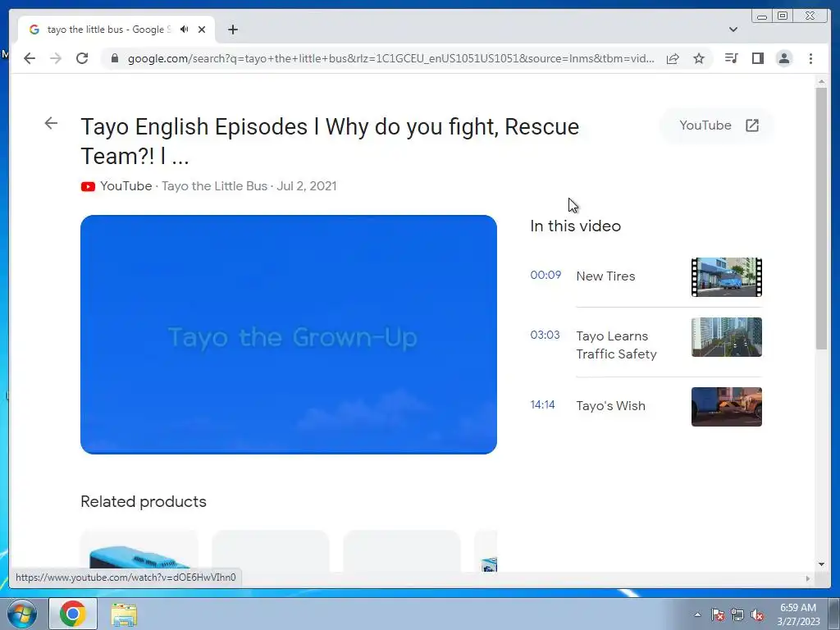Open a new tab with the plus button
The height and width of the screenshot is (630, 840).
pyautogui.click(x=232, y=30)
